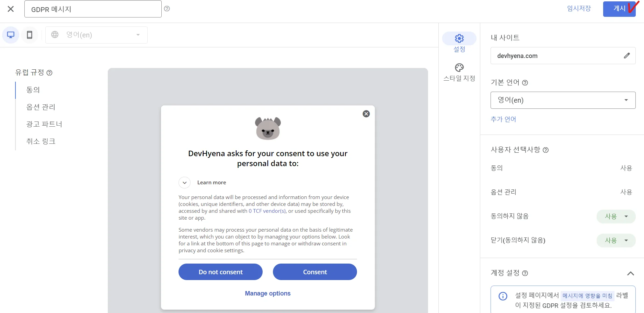Switch to mobile preview icon
The width and height of the screenshot is (644, 313).
click(30, 35)
